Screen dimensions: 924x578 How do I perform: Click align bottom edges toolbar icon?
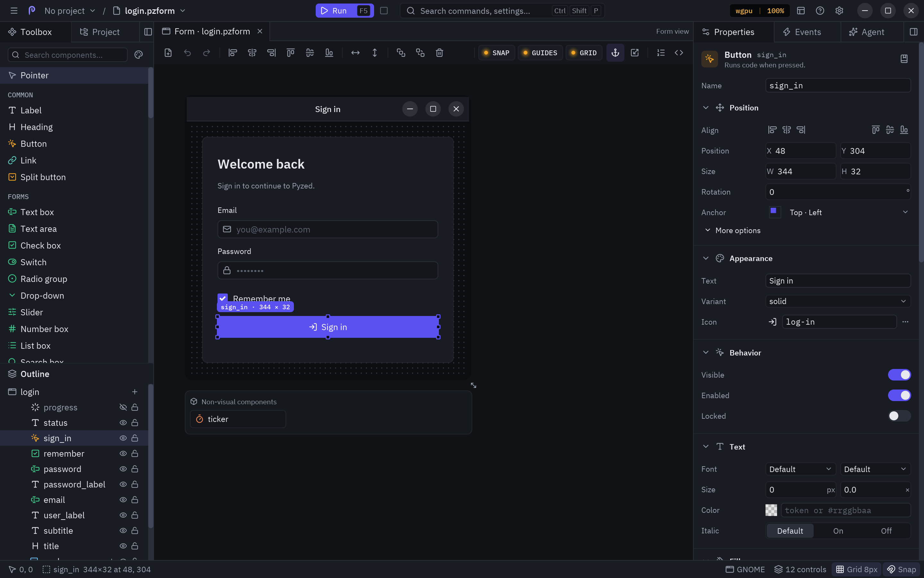coord(329,53)
